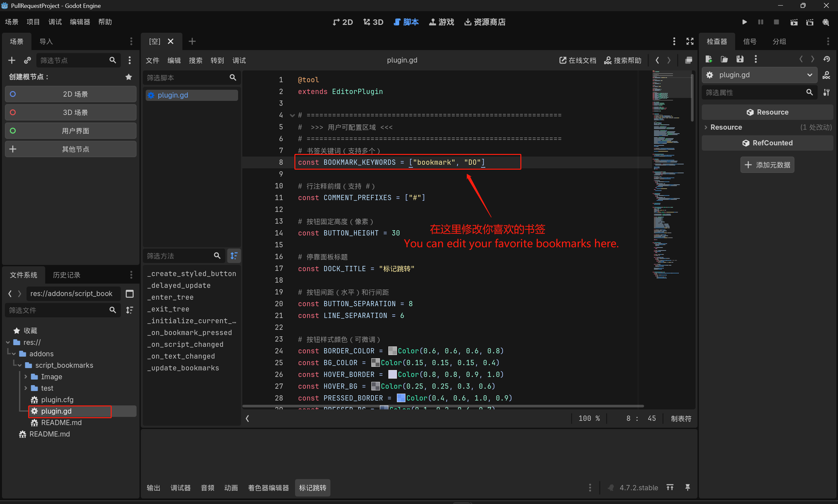This screenshot has width=838, height=504.
Task: Run the project with the play icon
Action: tap(744, 22)
